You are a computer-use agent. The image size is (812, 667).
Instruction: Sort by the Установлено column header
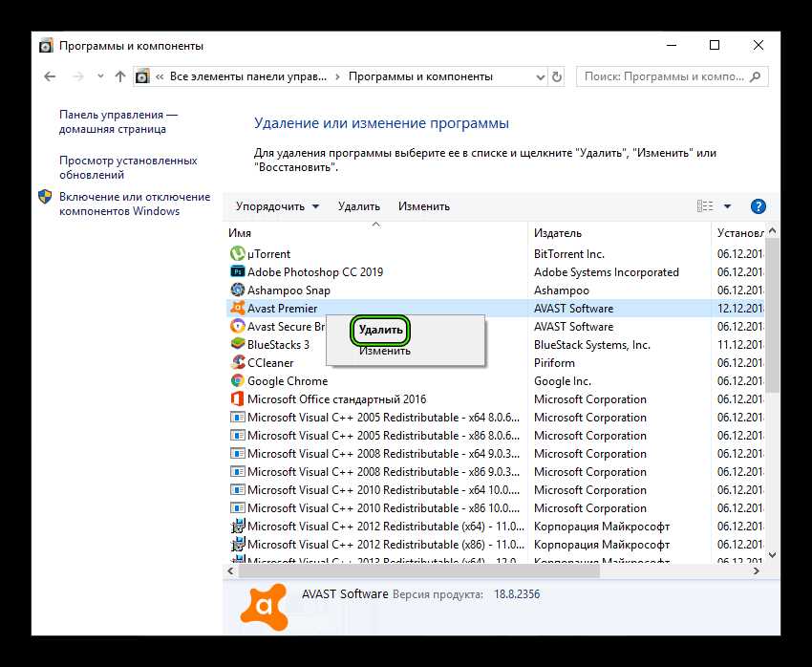point(739,233)
